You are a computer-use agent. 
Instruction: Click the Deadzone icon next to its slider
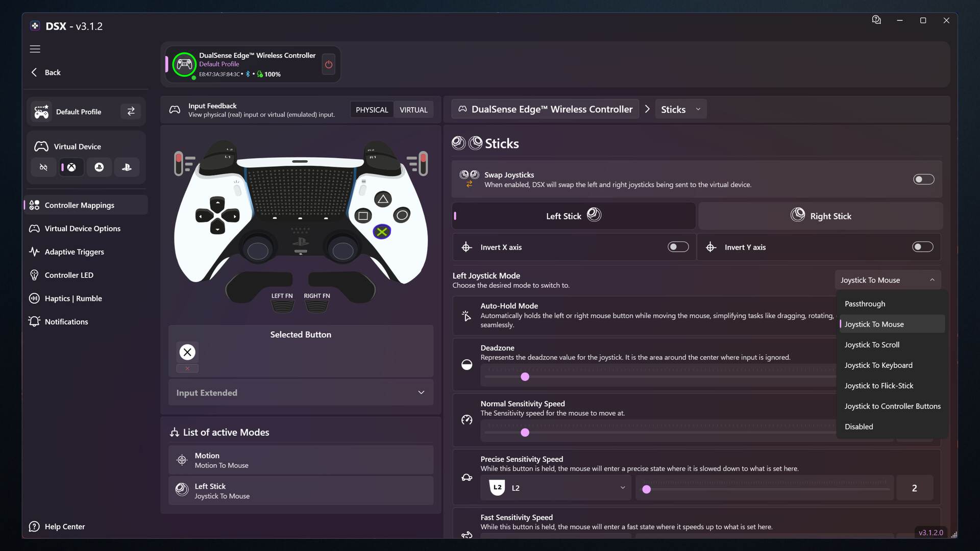467,365
